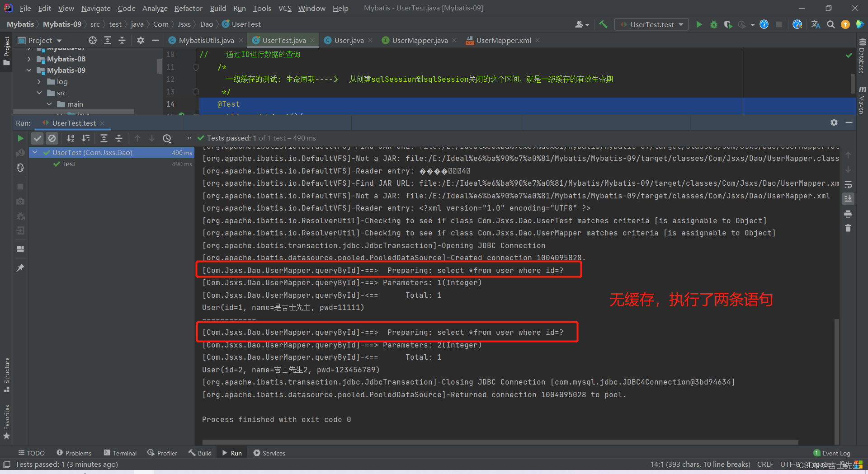Collapse UserTest node in test tree
This screenshot has height=474, width=868.
click(x=35, y=153)
